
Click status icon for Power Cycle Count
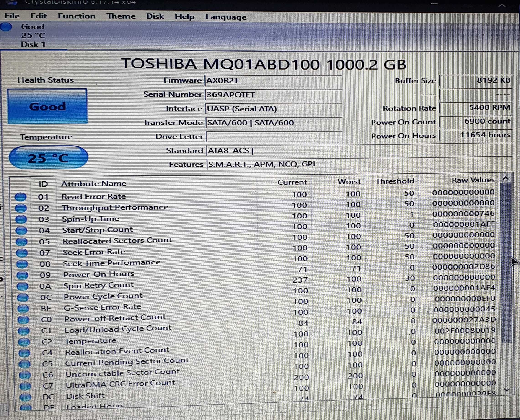point(23,298)
